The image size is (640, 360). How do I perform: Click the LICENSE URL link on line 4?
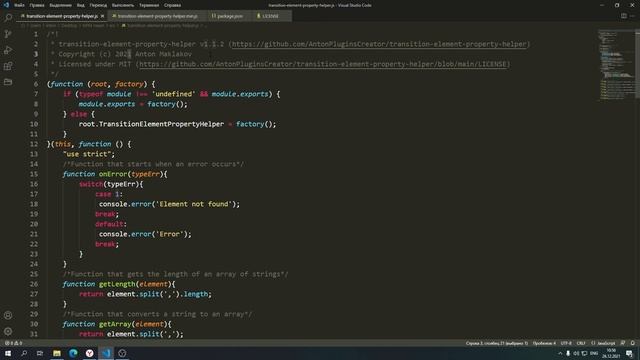[x=323, y=64]
